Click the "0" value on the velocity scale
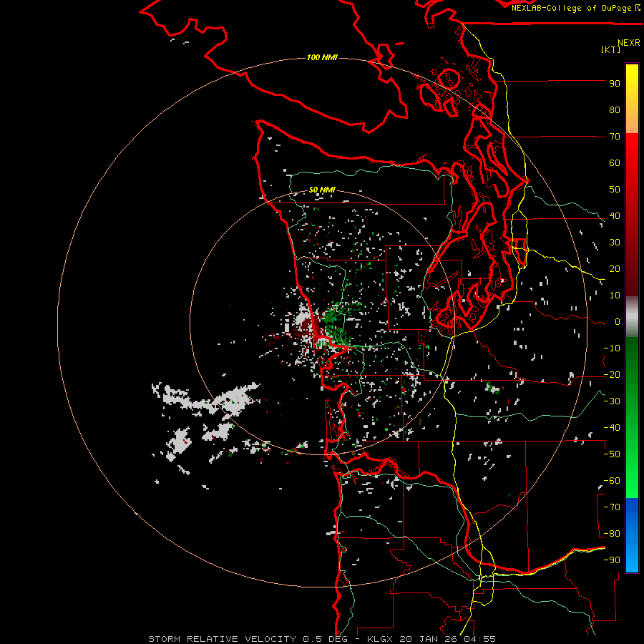Image resolution: width=644 pixels, height=644 pixels. [x=618, y=321]
